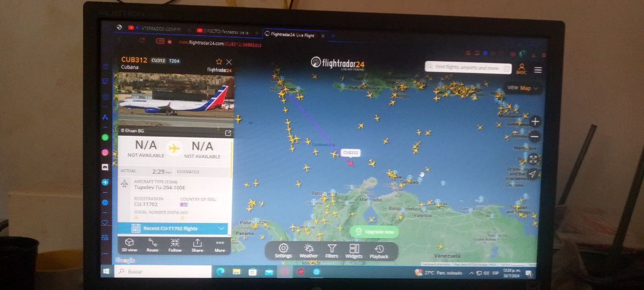The height and width of the screenshot is (290, 644).
Task: Toggle fullscreen map view
Action: (534, 159)
